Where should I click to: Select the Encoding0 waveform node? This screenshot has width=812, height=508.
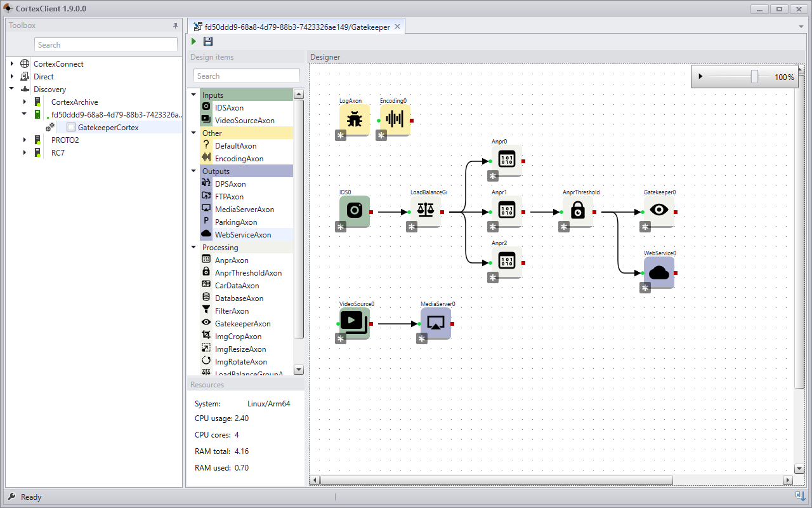(x=395, y=119)
